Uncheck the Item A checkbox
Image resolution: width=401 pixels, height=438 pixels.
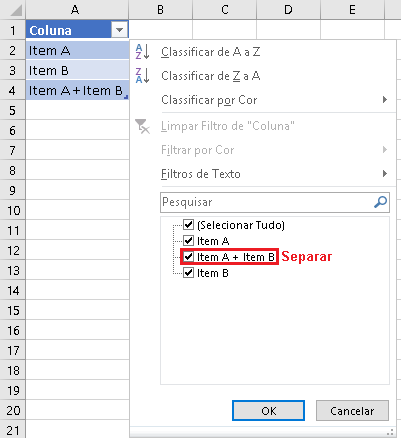(x=188, y=240)
